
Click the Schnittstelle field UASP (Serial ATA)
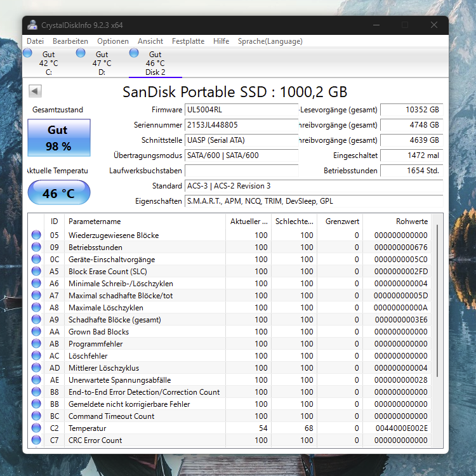click(x=241, y=140)
